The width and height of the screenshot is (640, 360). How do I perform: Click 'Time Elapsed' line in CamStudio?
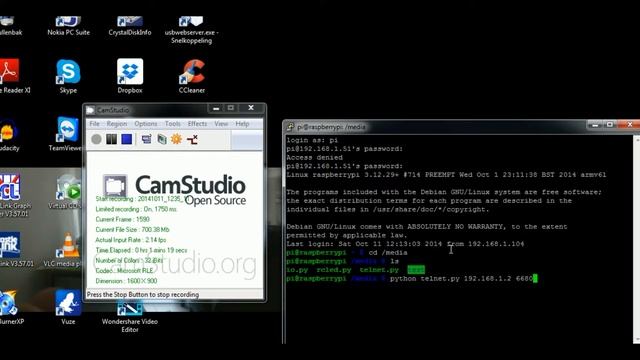(x=141, y=250)
